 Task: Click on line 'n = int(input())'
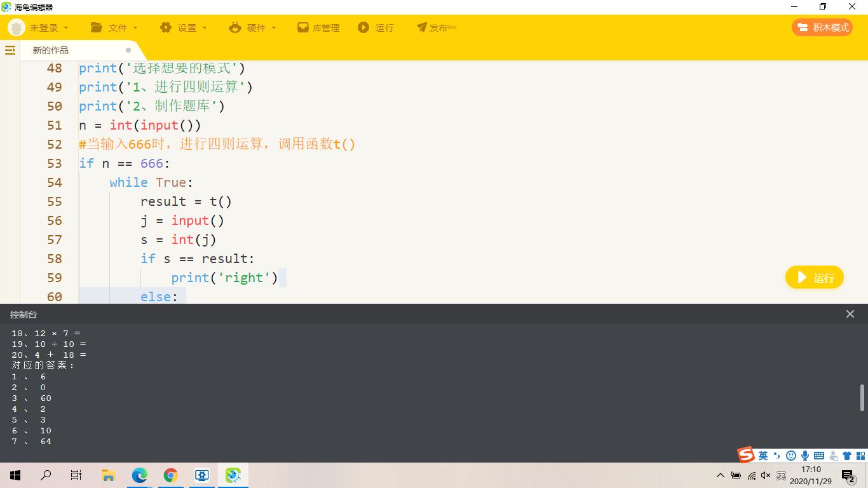click(140, 125)
